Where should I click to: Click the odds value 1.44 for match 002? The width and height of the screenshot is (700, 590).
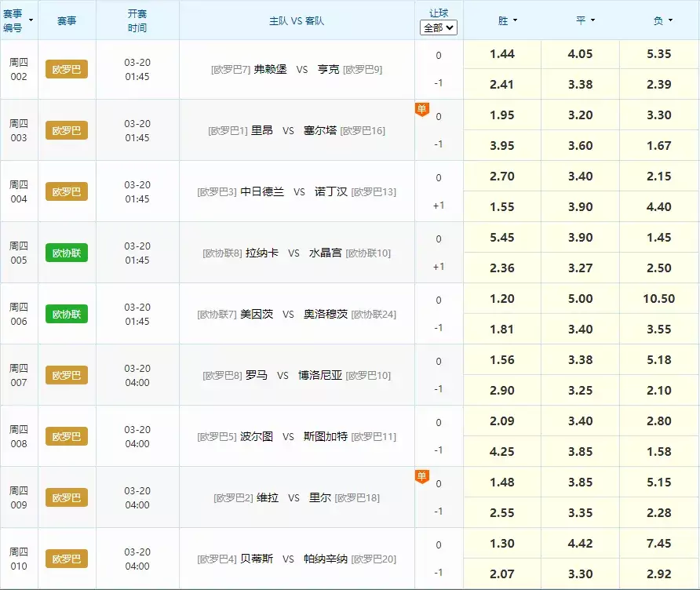[501, 54]
